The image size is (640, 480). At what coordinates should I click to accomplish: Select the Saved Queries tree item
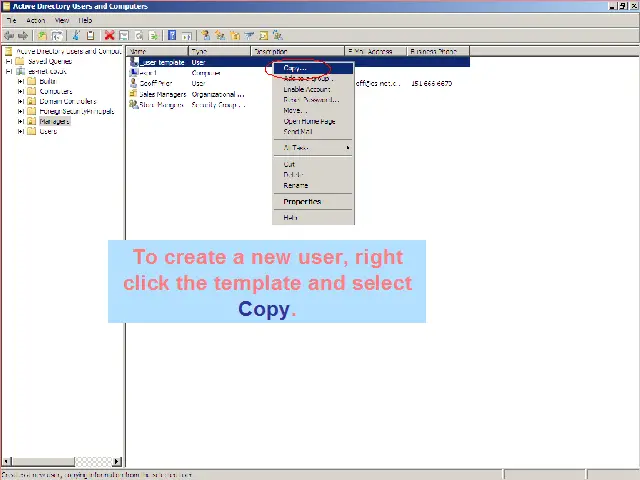point(50,61)
